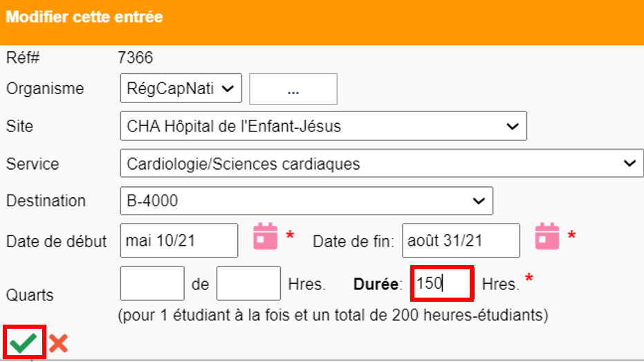Click the ellipsis button beside Organisme
Screen dimensions: 644x362
[293, 89]
